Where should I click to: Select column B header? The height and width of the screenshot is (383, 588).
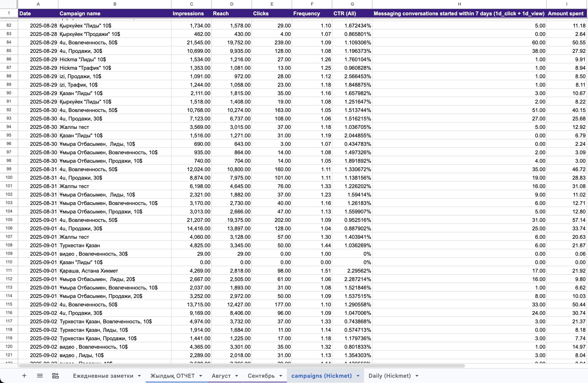[115, 4]
